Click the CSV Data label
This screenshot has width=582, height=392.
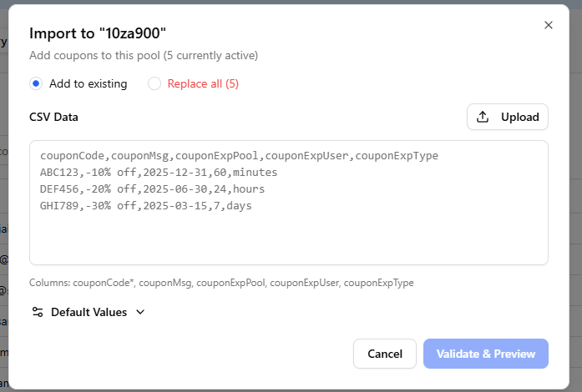(53, 118)
